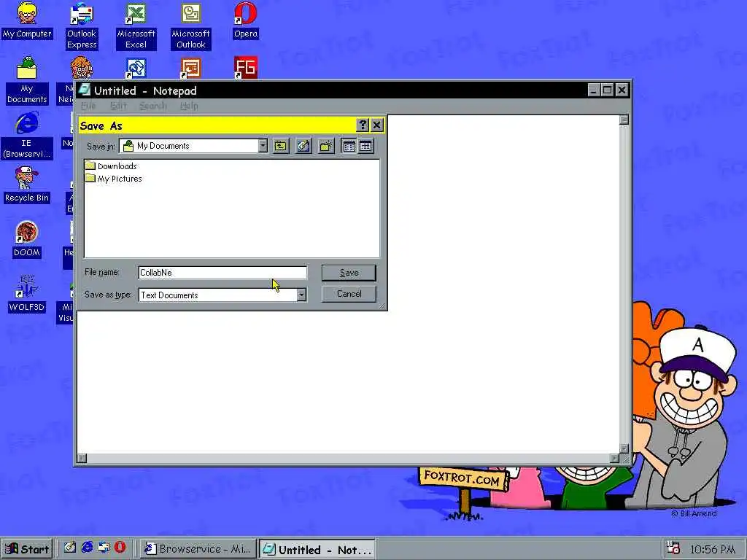
Task: Click the Save button
Action: click(349, 273)
